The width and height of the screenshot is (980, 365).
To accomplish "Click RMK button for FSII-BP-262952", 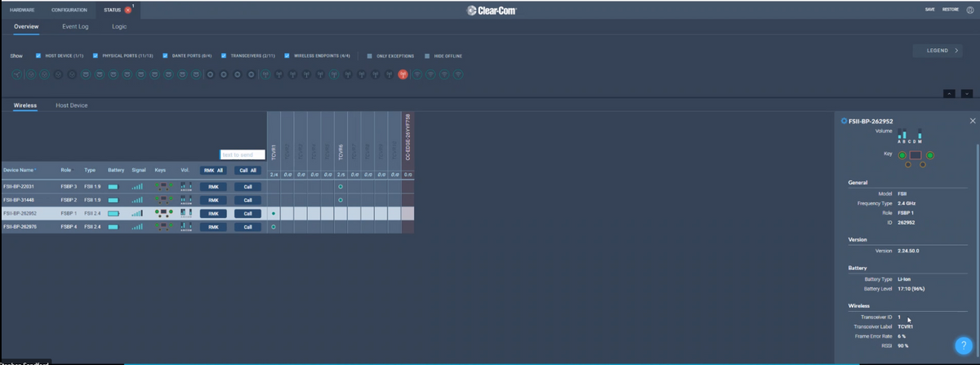I will pyautogui.click(x=213, y=213).
